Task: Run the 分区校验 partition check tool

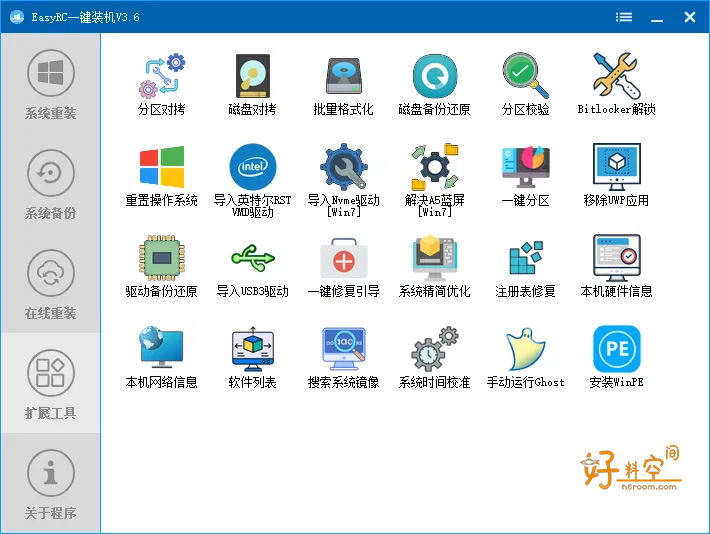Action: pyautogui.click(x=525, y=85)
